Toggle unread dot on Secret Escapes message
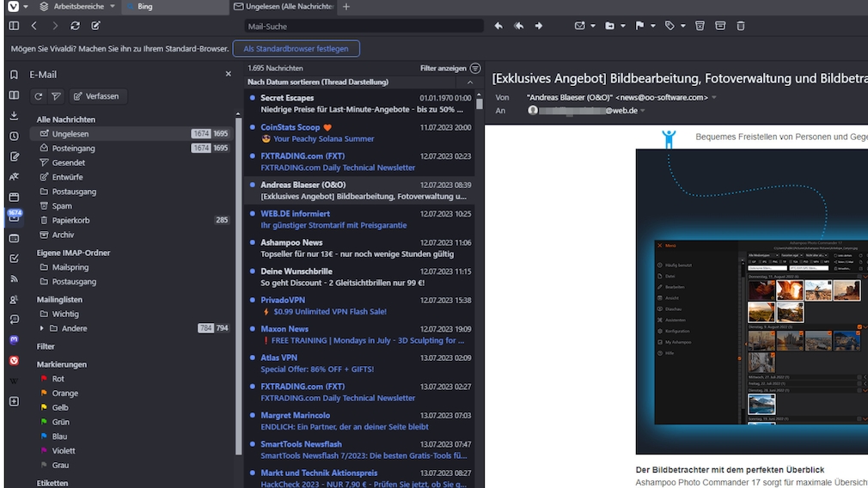Viewport: 868px width, 488px height. pos(252,98)
